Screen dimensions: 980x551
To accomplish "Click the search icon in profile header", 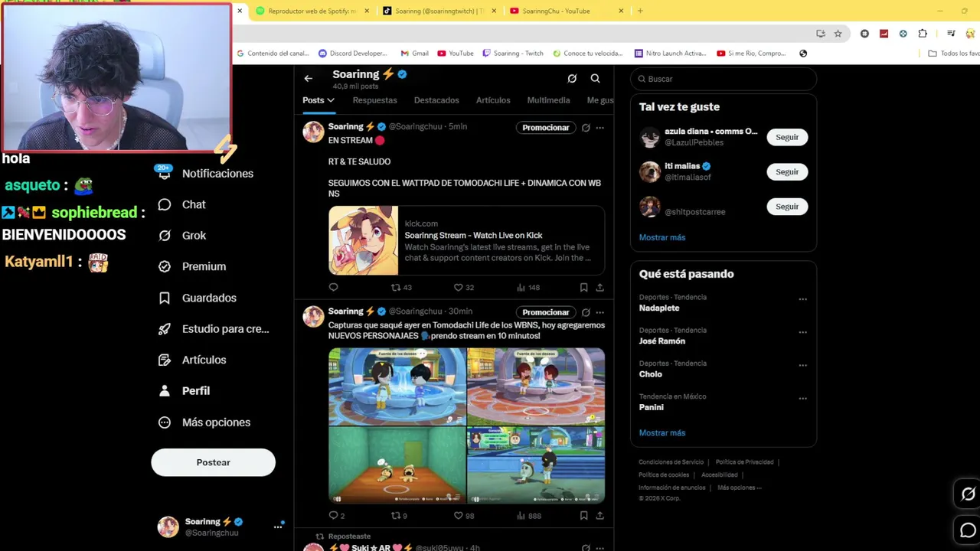I will [595, 78].
